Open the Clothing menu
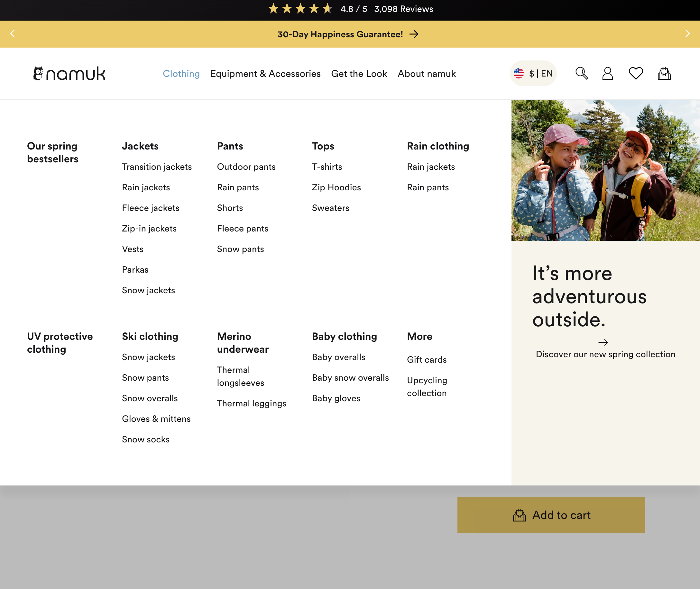 pos(181,73)
